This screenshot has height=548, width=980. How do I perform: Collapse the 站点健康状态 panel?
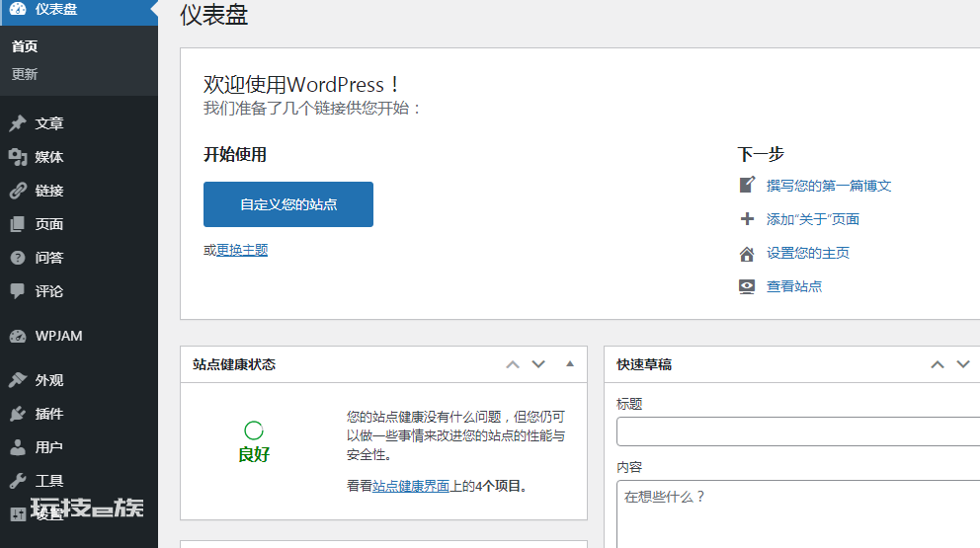(569, 363)
